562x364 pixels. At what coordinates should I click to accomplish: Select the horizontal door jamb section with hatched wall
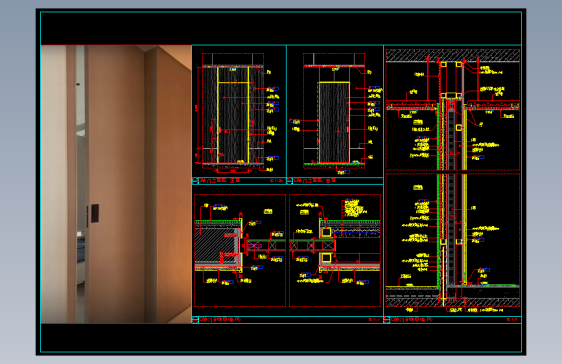[x=240, y=250]
